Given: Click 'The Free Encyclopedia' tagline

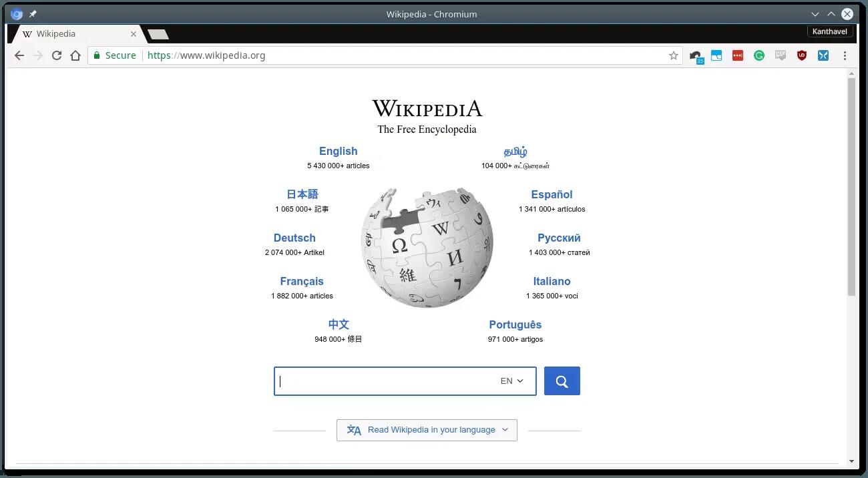Looking at the screenshot, I should [427, 130].
